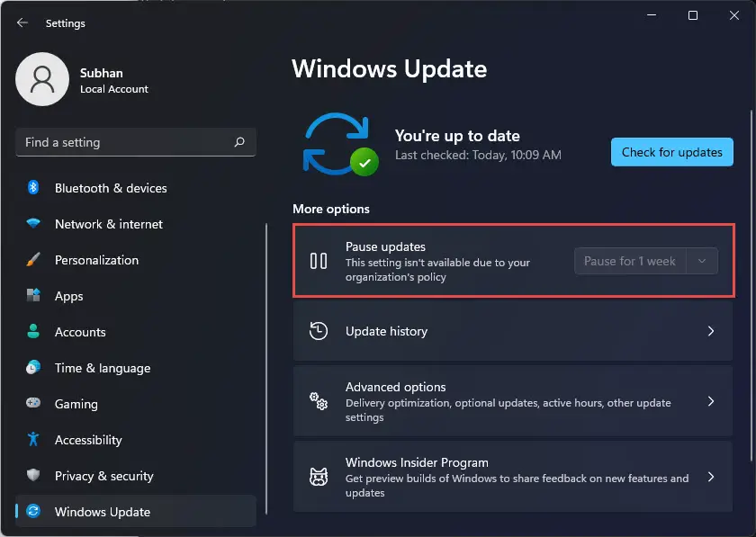Screen dimensions: 756x537
Task: Open Windows Insider Program via chevron
Action: tap(711, 477)
